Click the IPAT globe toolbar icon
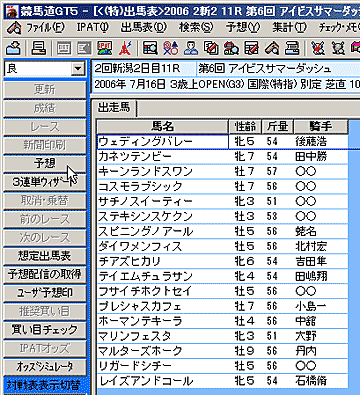The width and height of the screenshot is (360, 395). pos(104,48)
